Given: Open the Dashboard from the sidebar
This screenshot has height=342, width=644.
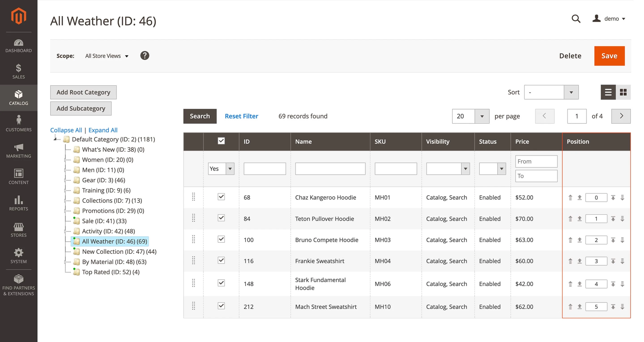Looking at the screenshot, I should tap(19, 46).
